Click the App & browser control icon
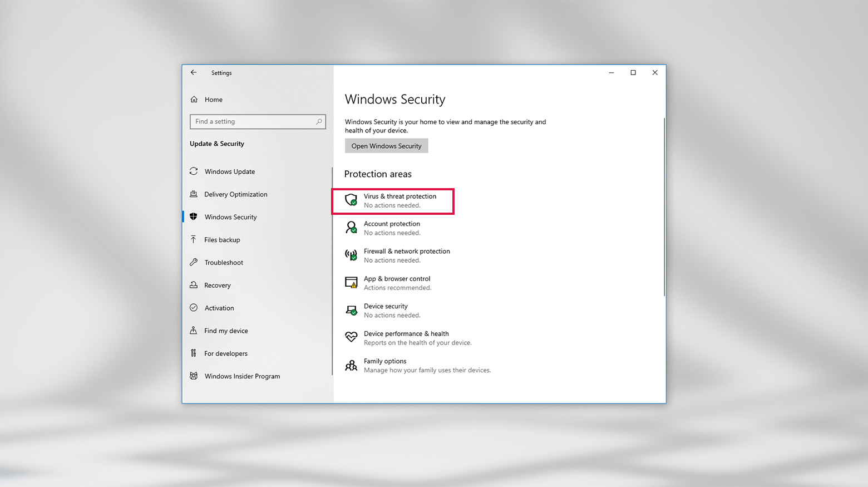The height and width of the screenshot is (487, 868). click(x=351, y=282)
